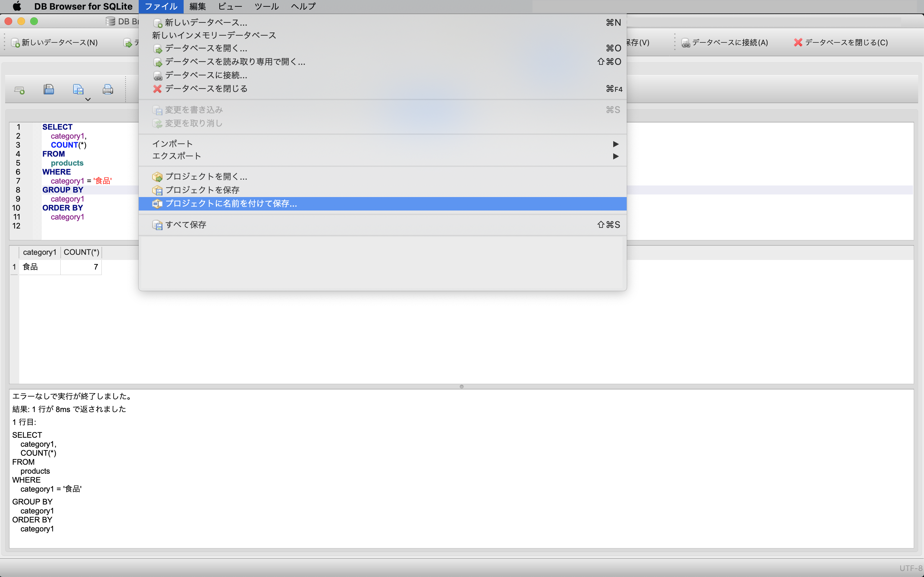Choose データベースを読み取り専用で開く... item
The height and width of the screenshot is (577, 924).
click(x=382, y=62)
